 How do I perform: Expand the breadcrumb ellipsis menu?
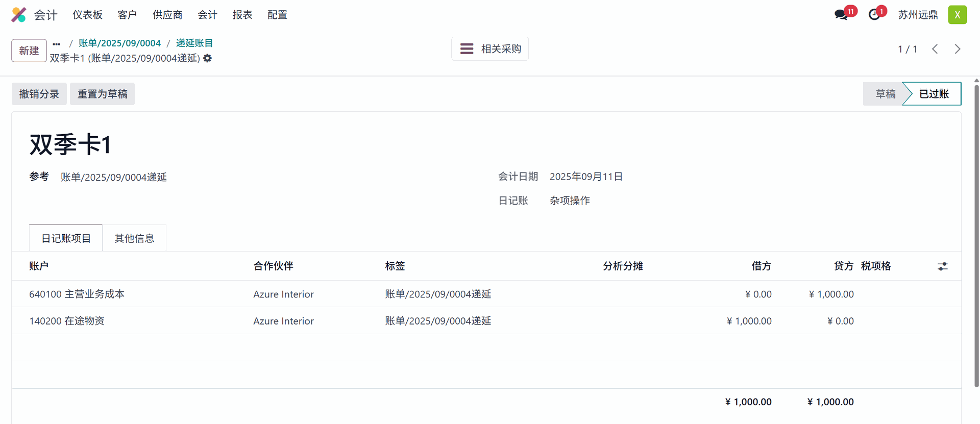pyautogui.click(x=57, y=44)
